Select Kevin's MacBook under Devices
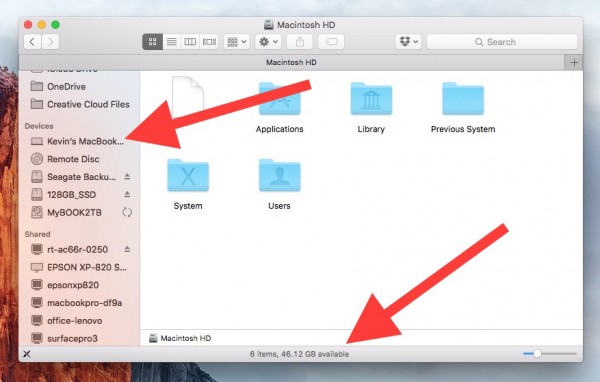The width and height of the screenshot is (600, 382). pos(78,141)
